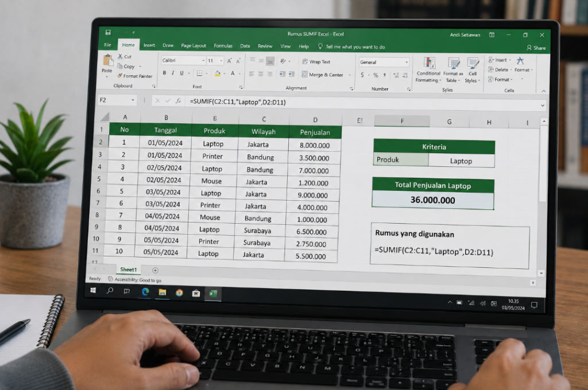Toggle Underline formatting
The image size is (588, 390).
[x=182, y=73]
